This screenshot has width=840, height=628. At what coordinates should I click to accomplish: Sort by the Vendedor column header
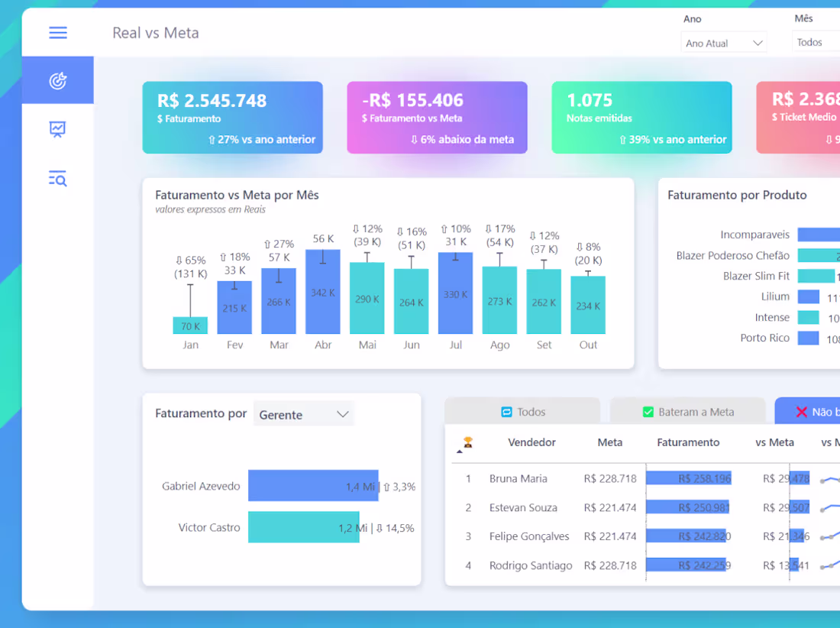click(x=531, y=442)
